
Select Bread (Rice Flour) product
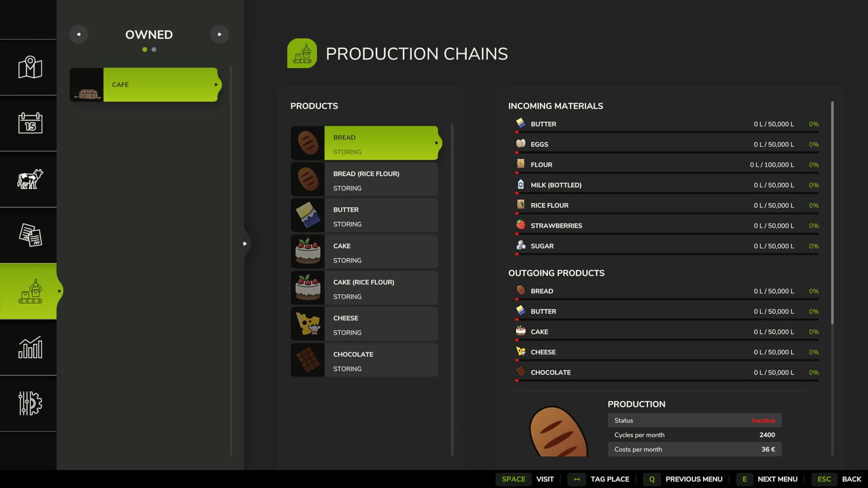click(380, 180)
